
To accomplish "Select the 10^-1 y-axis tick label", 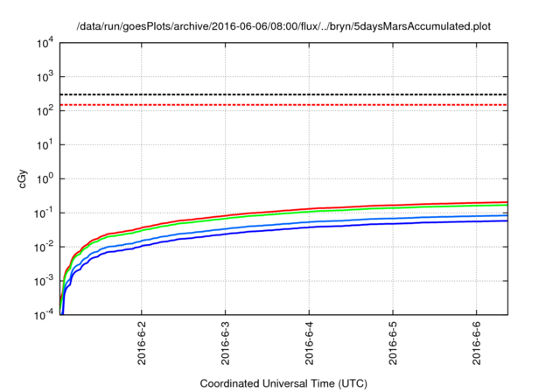I will point(44,213).
